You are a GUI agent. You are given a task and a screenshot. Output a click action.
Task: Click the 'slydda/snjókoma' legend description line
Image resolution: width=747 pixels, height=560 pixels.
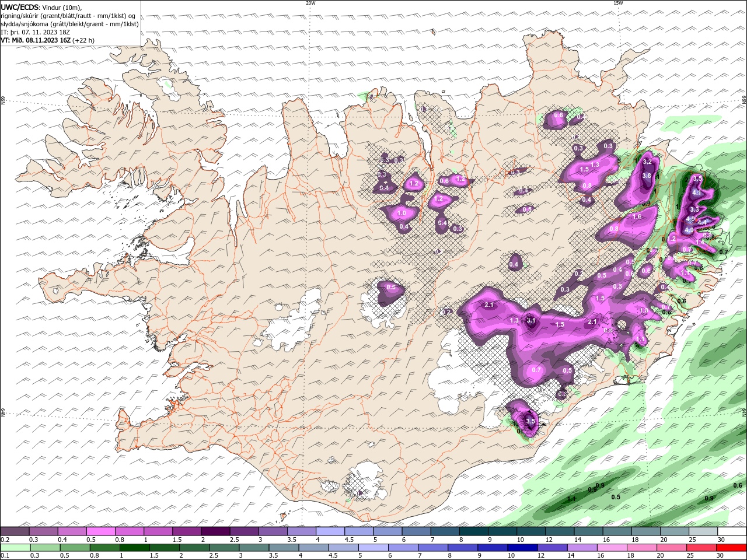(69, 24)
